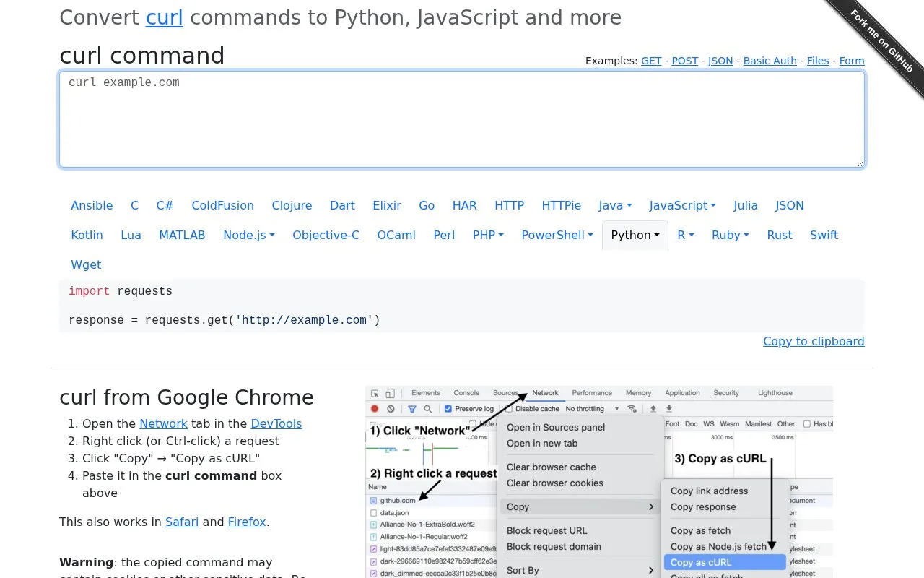This screenshot has height=578, width=924.
Task: Click inside the curl command text box
Action: click(462, 119)
